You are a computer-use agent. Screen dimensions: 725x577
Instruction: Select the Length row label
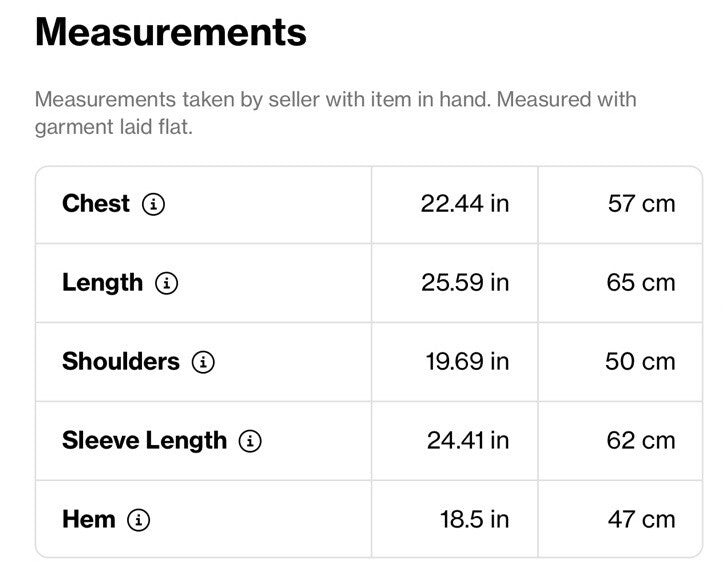(x=103, y=283)
